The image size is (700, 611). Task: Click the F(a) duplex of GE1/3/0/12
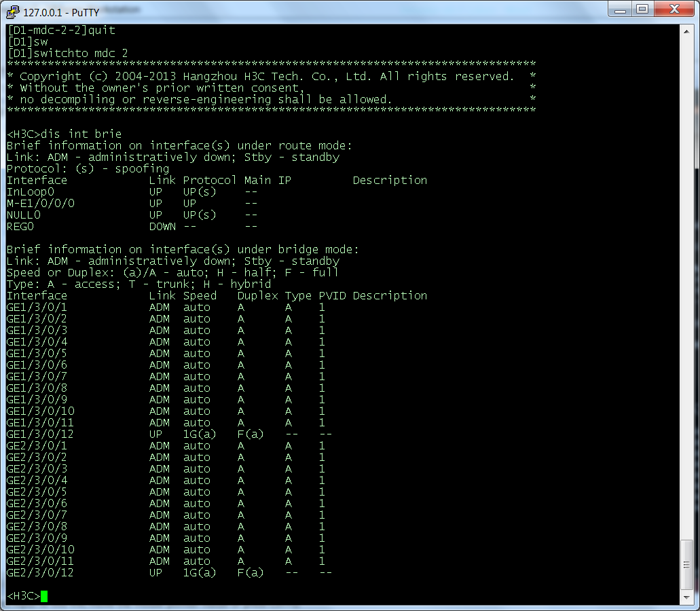click(251, 434)
